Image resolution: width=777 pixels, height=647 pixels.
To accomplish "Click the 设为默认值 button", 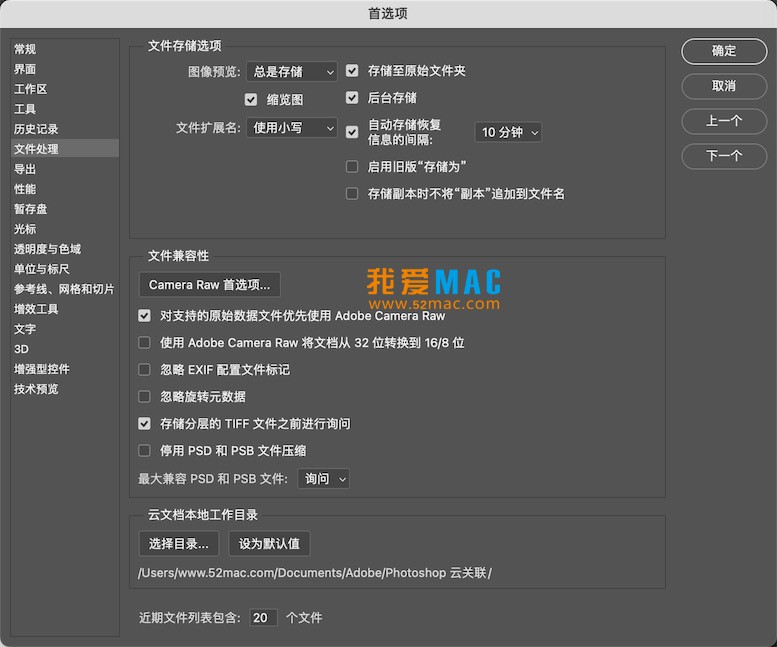I will (269, 544).
